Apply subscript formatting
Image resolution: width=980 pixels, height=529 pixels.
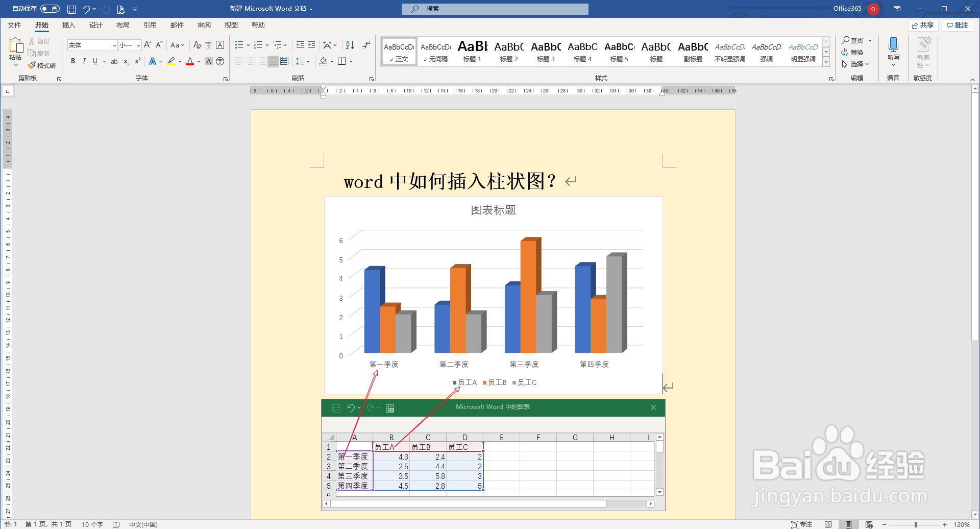[126, 61]
